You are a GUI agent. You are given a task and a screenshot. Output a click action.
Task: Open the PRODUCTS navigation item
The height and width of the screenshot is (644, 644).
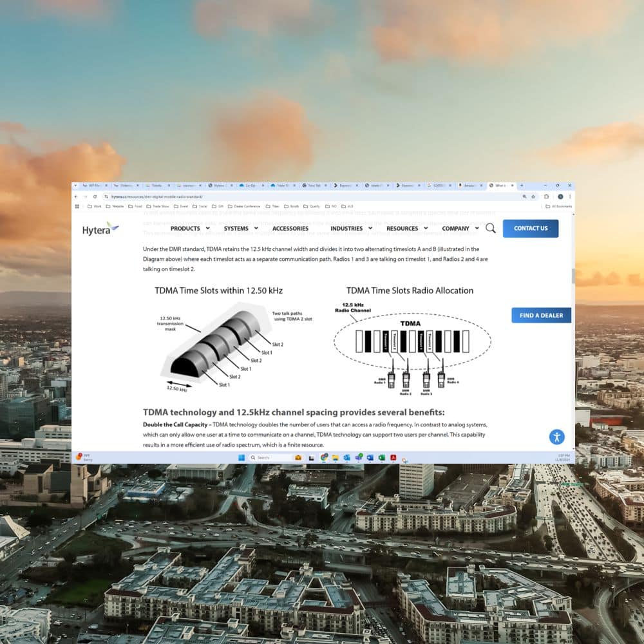click(x=185, y=229)
